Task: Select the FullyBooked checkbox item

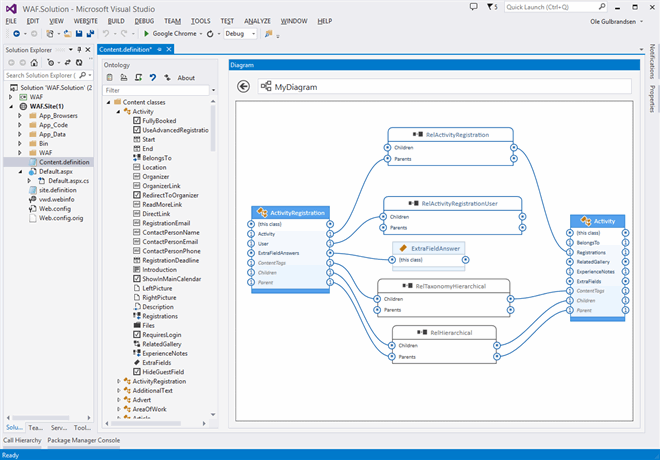Action: [x=156, y=121]
